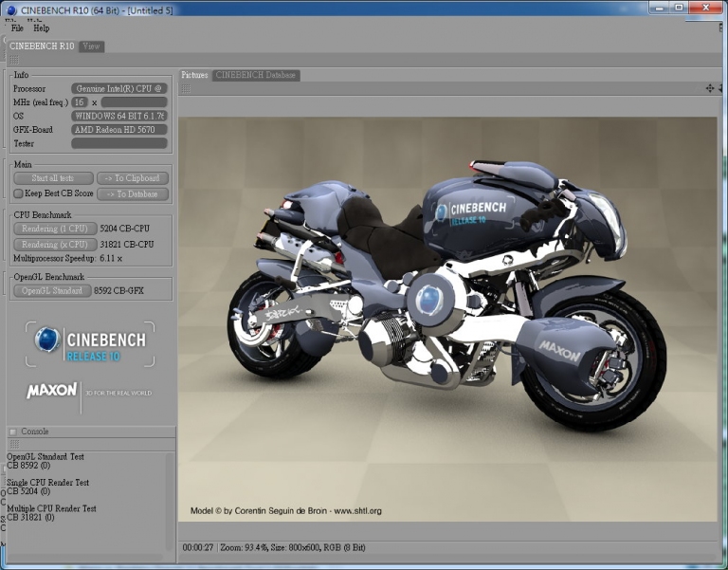The image size is (728, 570).
Task: Click the MAXON logo in the left panel
Action: tap(51, 390)
